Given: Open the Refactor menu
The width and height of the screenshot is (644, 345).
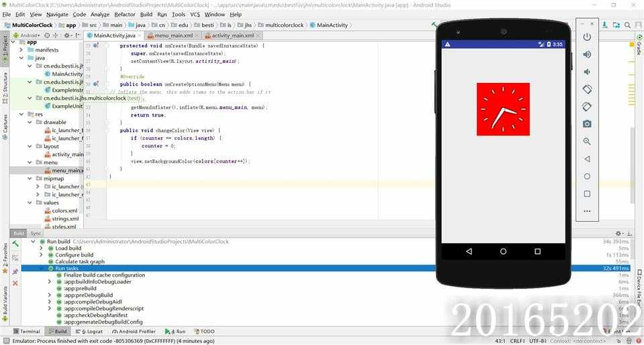Looking at the screenshot, I should point(125,14).
